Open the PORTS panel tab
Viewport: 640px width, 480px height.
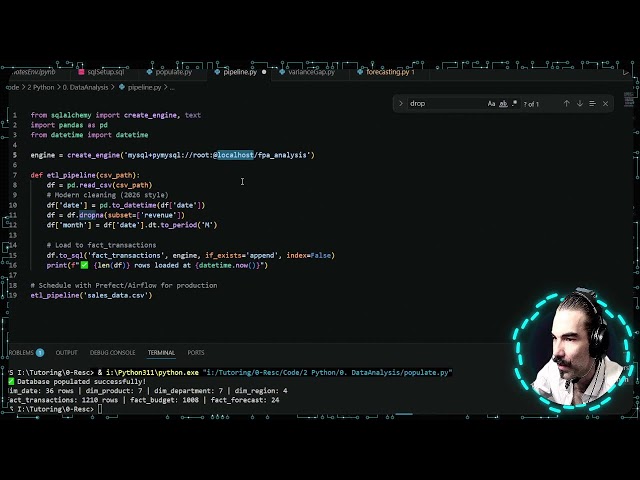point(196,353)
